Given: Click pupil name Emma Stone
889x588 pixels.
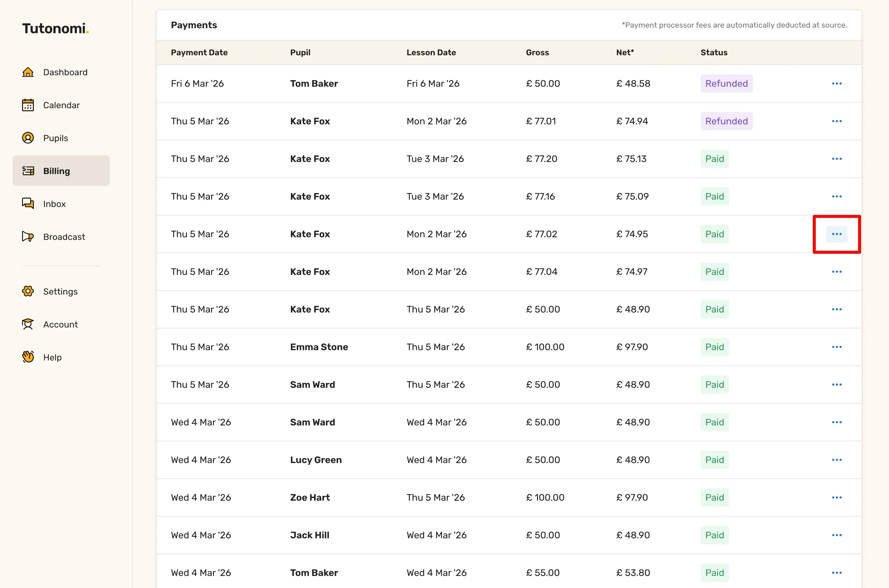Looking at the screenshot, I should [x=319, y=347].
